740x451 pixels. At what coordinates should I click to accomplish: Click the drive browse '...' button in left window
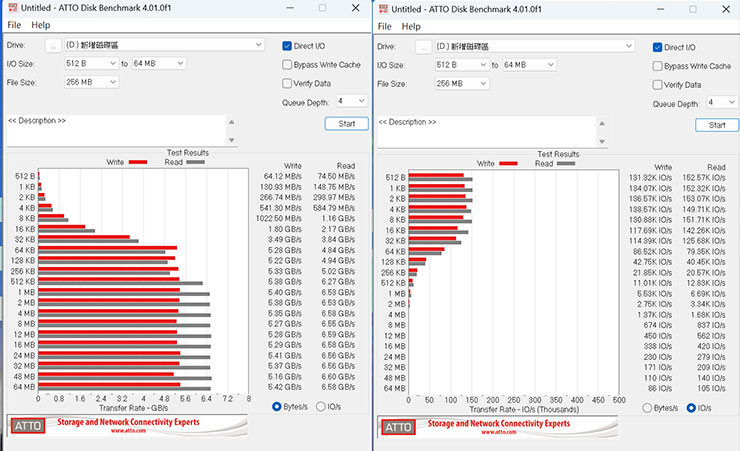53,45
